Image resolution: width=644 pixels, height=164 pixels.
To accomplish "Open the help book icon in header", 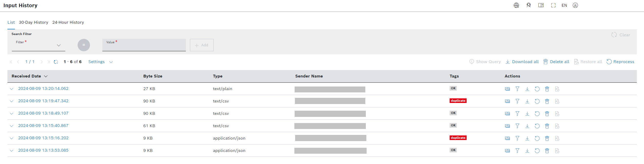I will (541, 5).
